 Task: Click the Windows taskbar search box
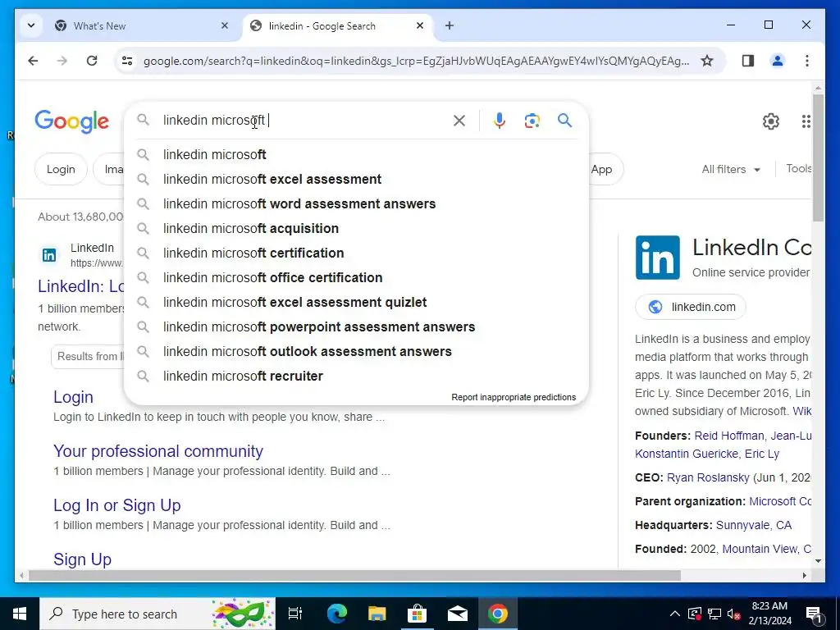tap(157, 614)
